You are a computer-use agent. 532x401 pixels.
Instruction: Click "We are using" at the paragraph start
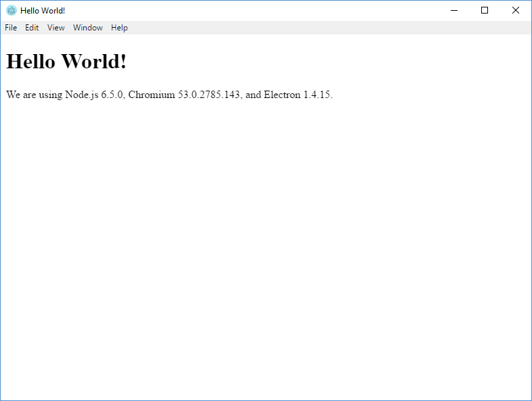(x=34, y=95)
